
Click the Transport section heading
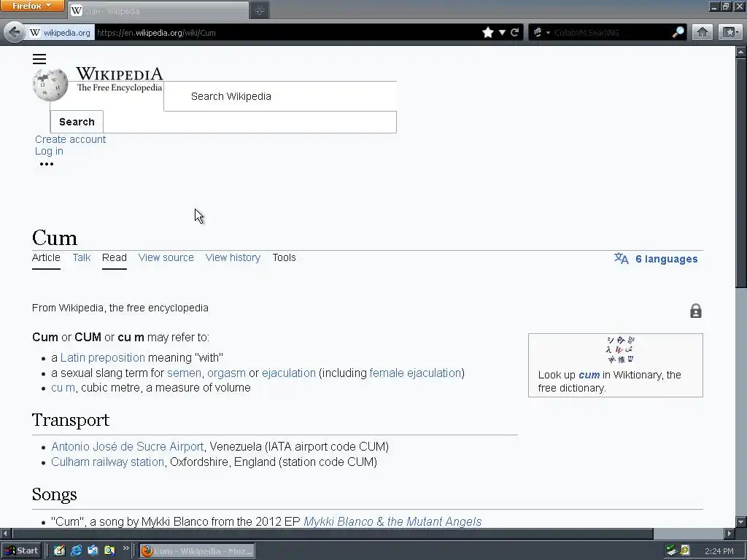pos(71,420)
